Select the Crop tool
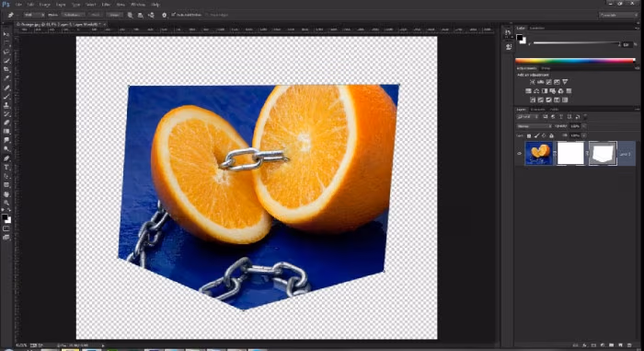This screenshot has width=644, height=351. click(6, 69)
